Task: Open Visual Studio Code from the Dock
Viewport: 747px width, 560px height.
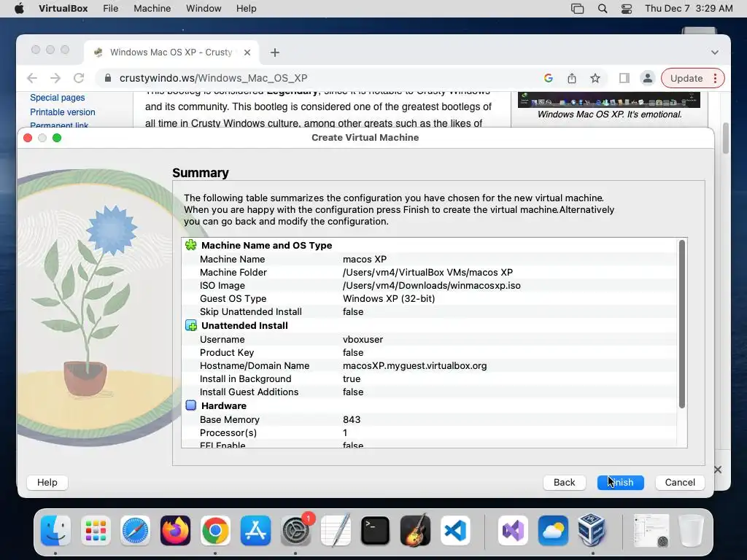Action: point(455,531)
